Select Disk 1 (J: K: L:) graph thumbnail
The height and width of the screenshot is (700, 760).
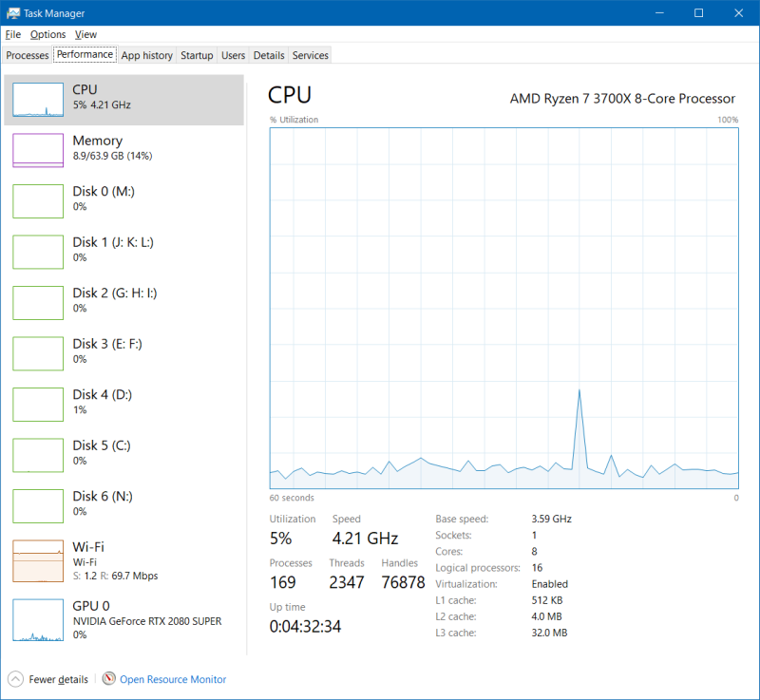coord(38,252)
